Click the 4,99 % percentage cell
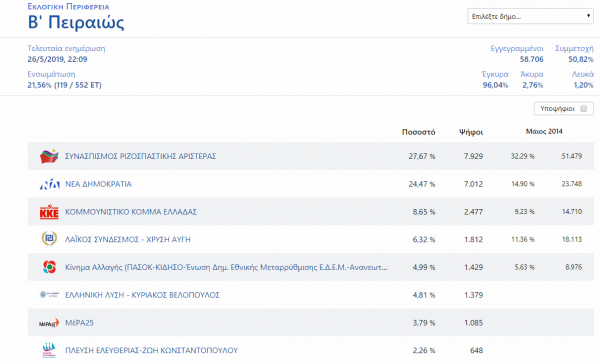The image size is (600, 364). click(x=424, y=267)
